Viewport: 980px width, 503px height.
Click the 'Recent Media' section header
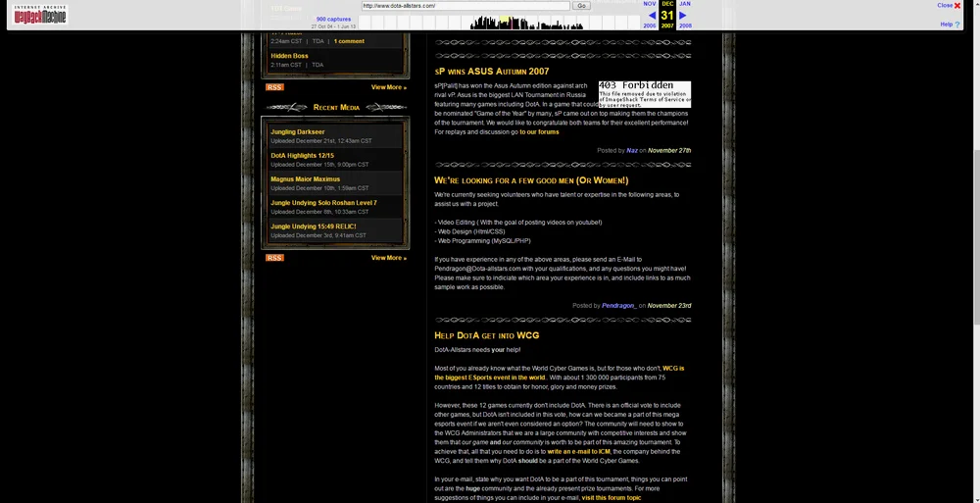[x=336, y=108]
